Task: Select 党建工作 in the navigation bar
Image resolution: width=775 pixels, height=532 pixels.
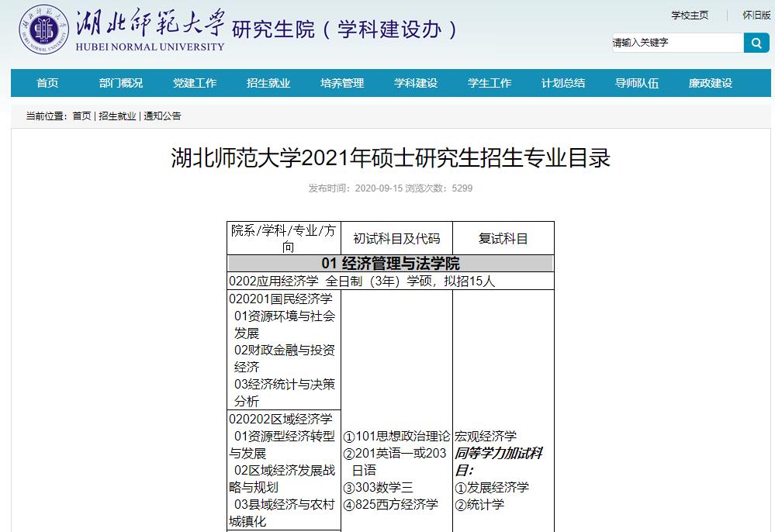Action: click(195, 83)
